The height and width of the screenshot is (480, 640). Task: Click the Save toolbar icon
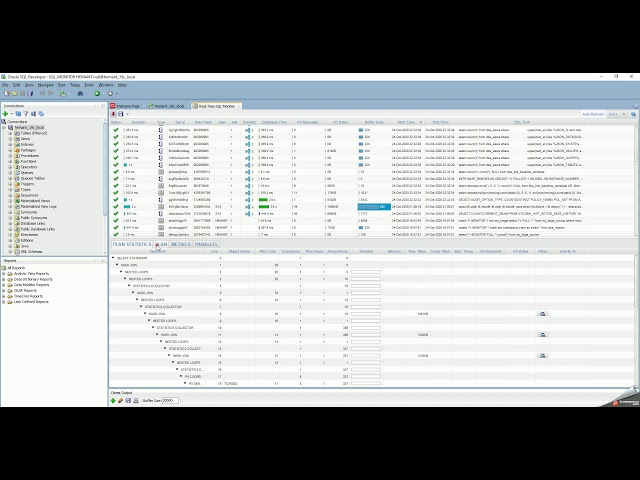[x=22, y=93]
